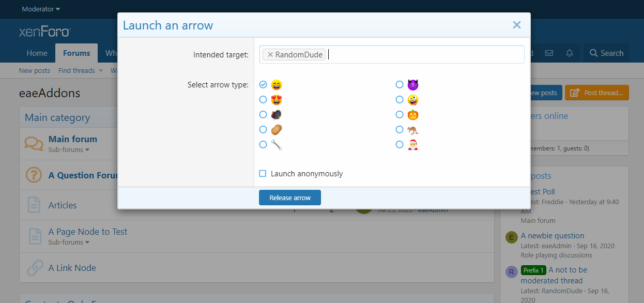Go to the Home tab
Screen dimensions: 644x303
pos(37,53)
